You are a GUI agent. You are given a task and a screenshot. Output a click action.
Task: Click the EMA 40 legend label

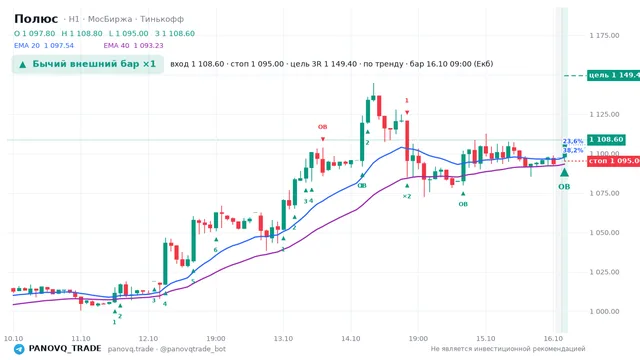[116, 46]
